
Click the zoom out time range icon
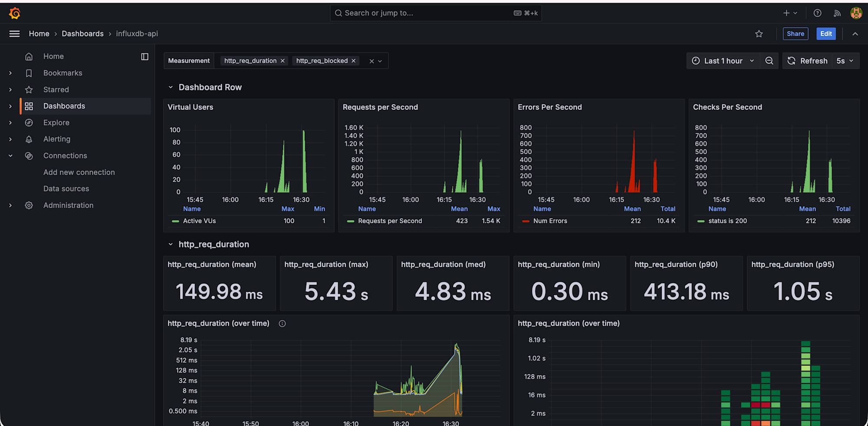(x=769, y=61)
